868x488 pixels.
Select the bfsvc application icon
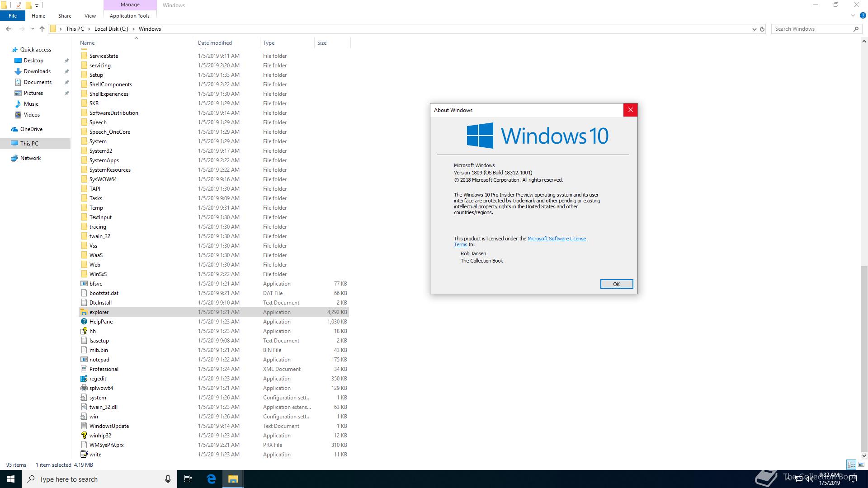pyautogui.click(x=84, y=284)
